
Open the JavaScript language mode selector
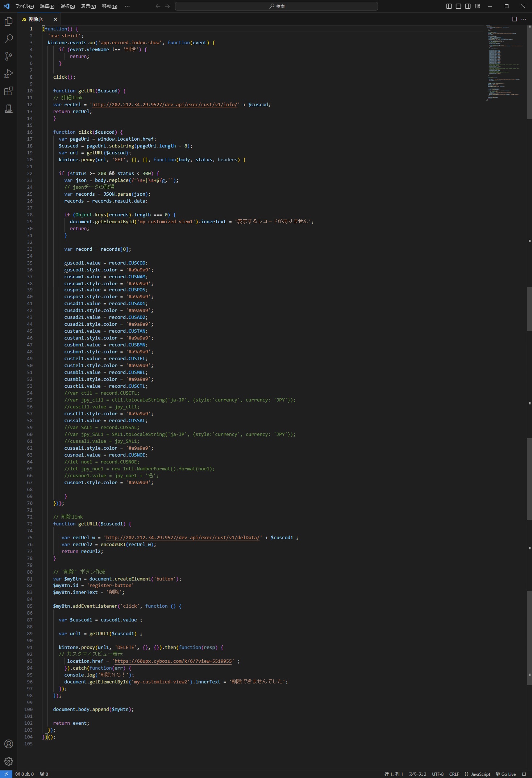478,774
